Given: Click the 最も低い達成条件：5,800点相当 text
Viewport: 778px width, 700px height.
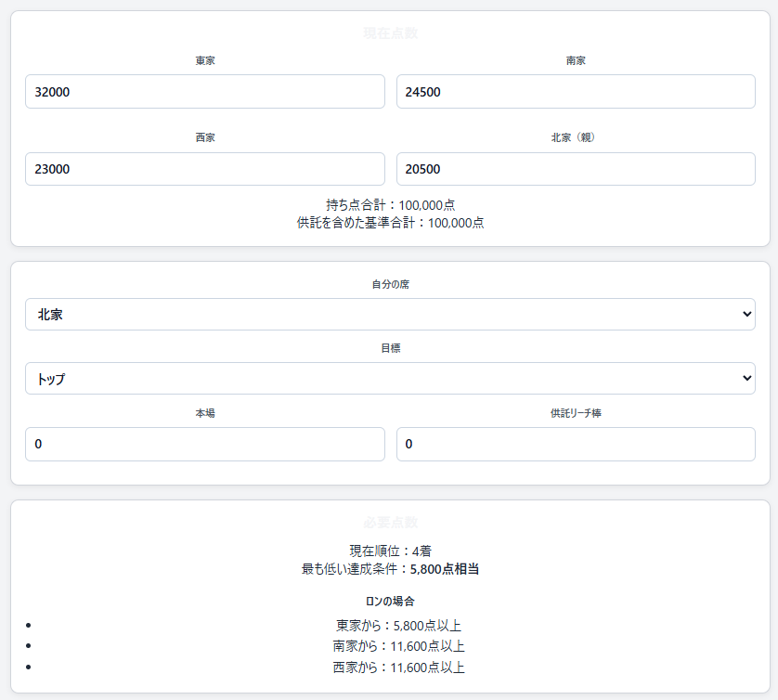Looking at the screenshot, I should [x=391, y=569].
